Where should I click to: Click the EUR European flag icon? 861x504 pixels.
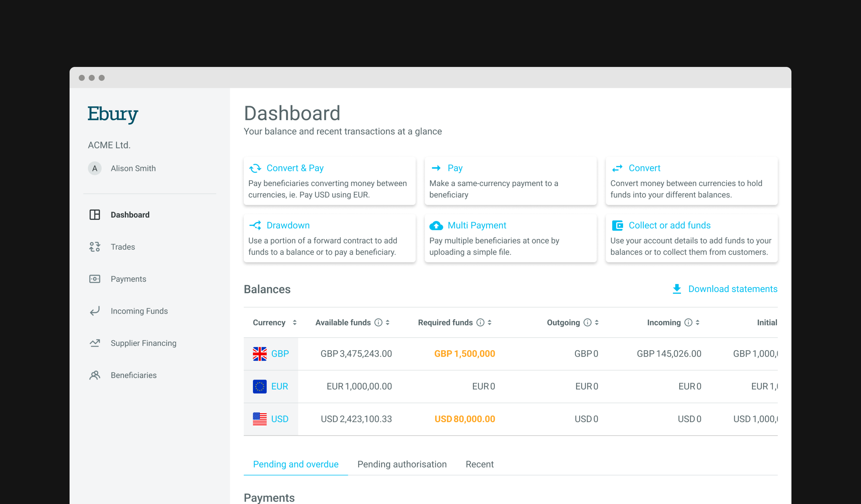[x=260, y=386]
